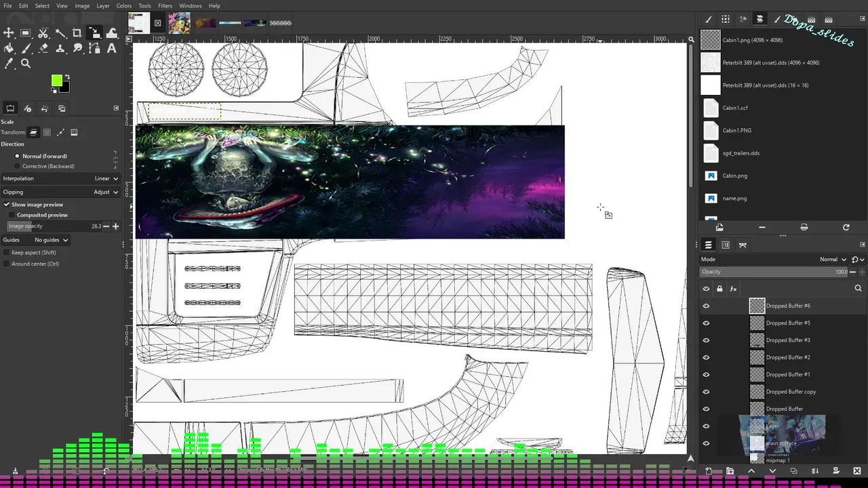Viewport: 868px width, 488px height.
Task: Select the Scale transform tool
Action: click(94, 33)
